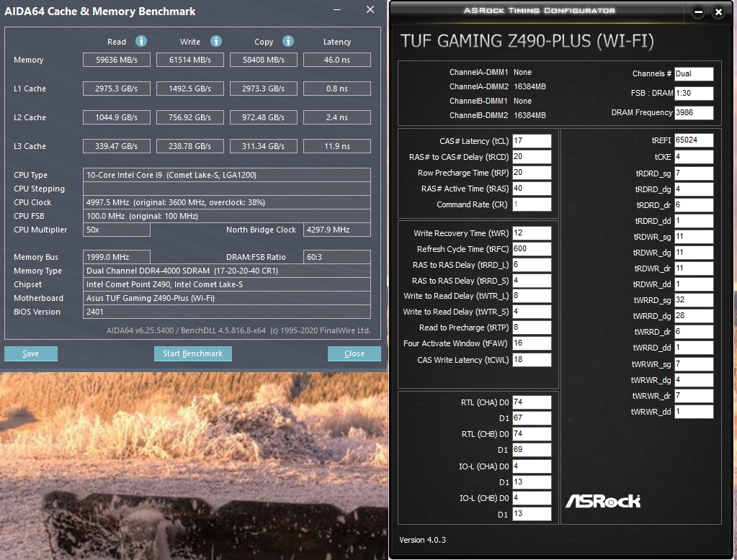
Task: Click the RTL (CHB) D1 field showing 69
Action: (x=532, y=450)
